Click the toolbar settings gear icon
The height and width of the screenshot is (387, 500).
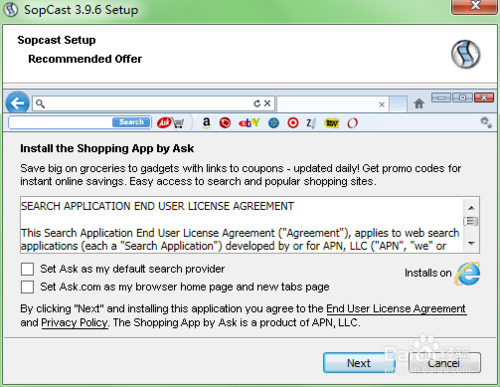coord(486,122)
